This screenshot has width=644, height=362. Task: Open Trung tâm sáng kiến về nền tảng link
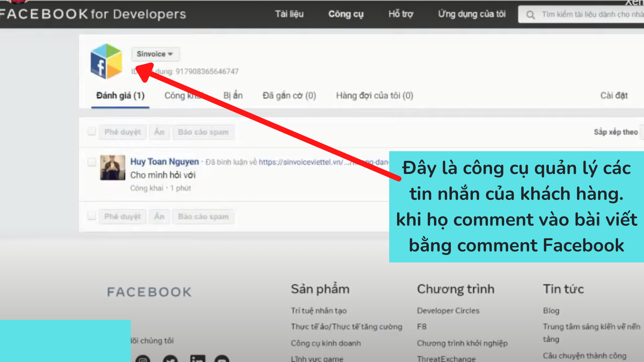pos(592,333)
